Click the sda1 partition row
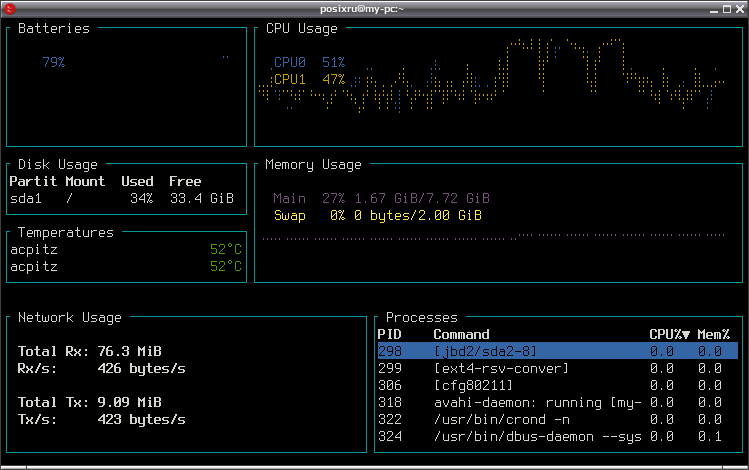 click(x=122, y=198)
